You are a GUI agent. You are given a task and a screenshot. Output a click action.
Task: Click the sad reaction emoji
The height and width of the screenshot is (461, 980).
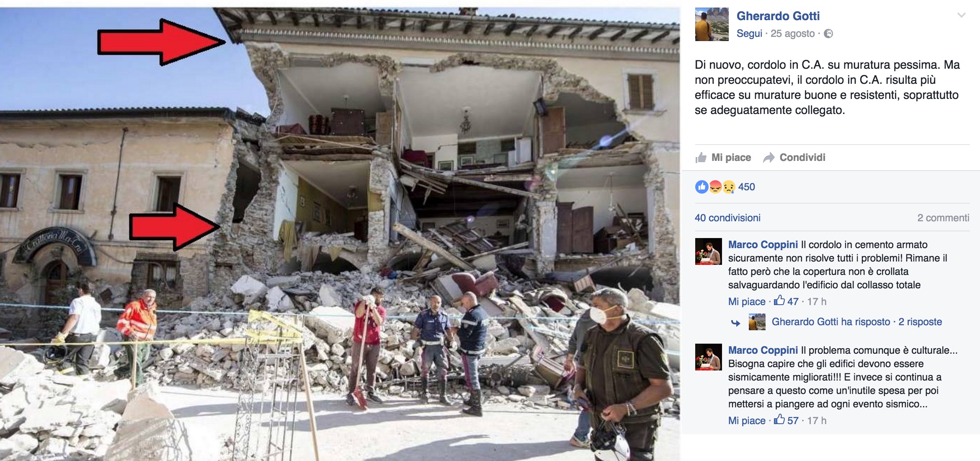pyautogui.click(x=729, y=187)
